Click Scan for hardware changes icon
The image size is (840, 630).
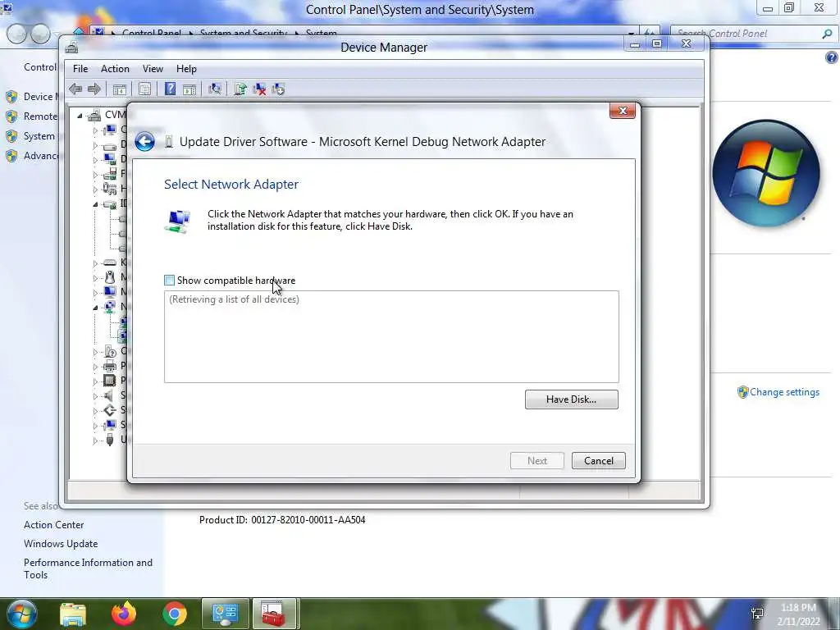click(x=215, y=89)
